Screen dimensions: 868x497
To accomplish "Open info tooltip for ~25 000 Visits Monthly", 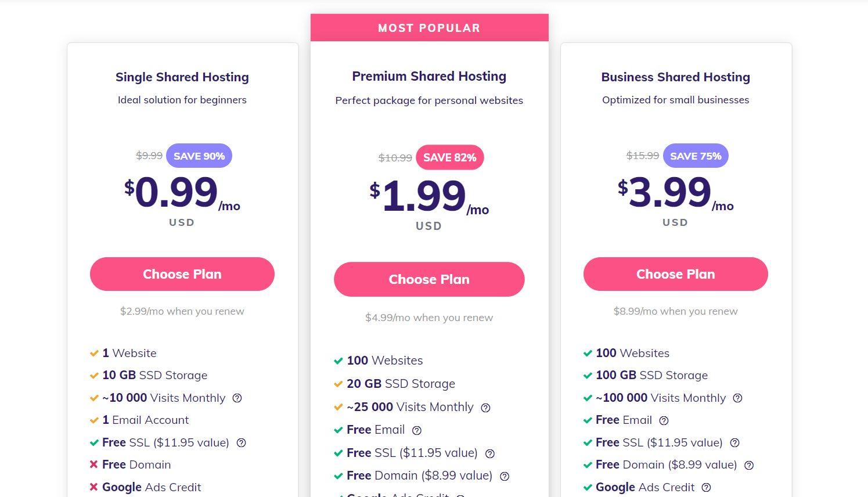I will point(486,408).
